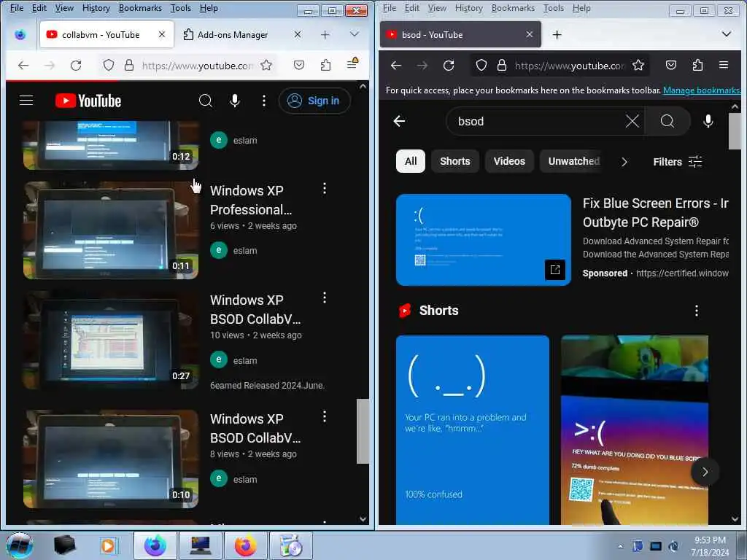Click the microphone voice search in right window

click(x=708, y=121)
